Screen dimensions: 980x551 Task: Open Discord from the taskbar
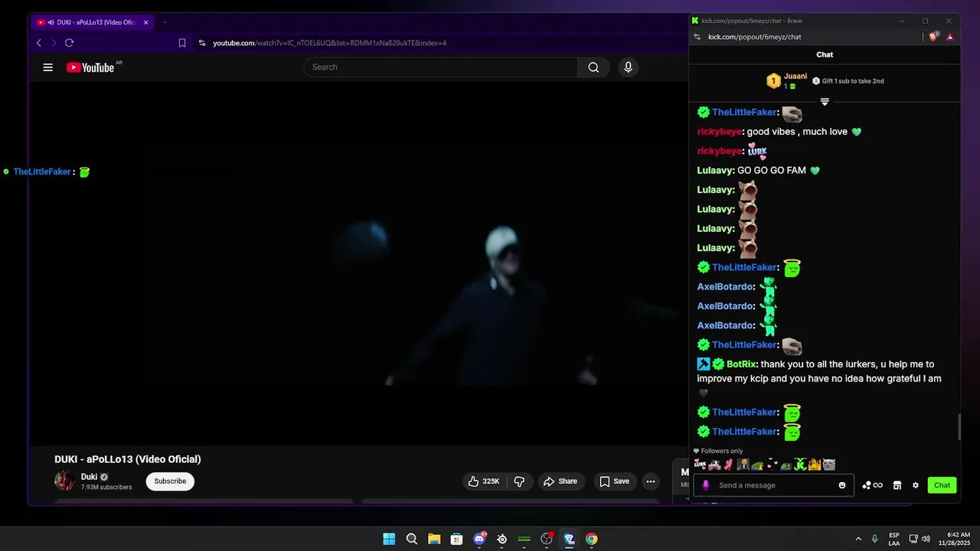[x=479, y=539]
